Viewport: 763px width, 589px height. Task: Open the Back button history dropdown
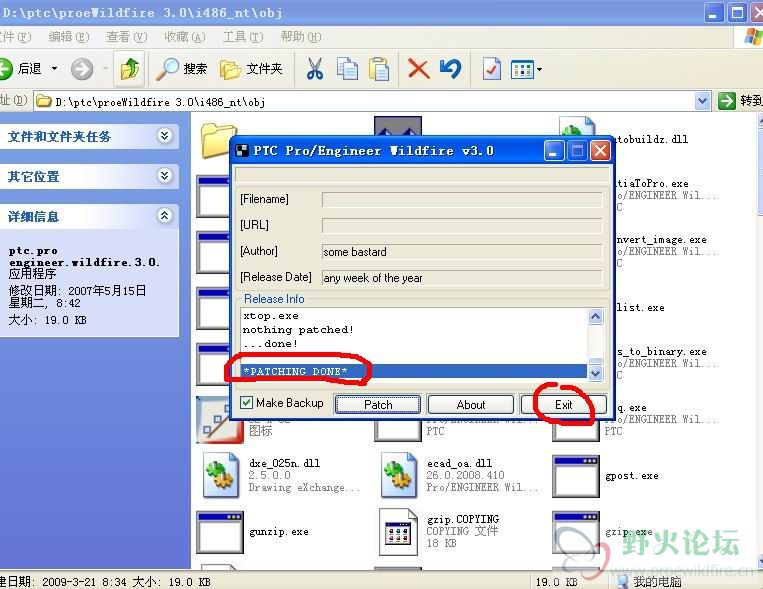click(x=54, y=69)
